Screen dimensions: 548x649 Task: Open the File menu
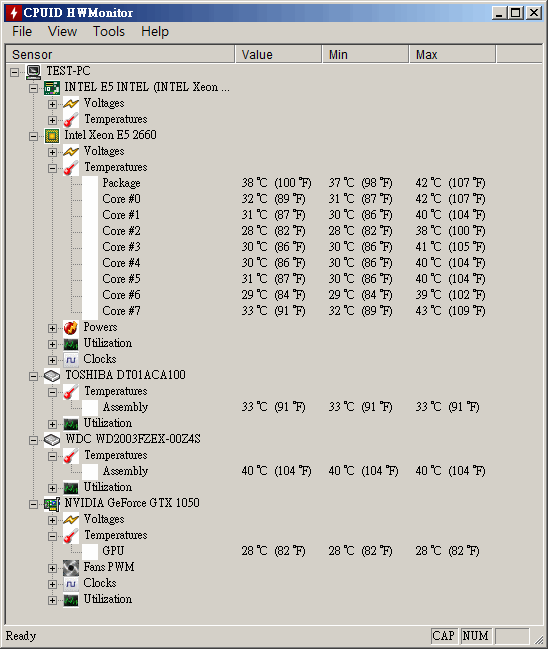pos(22,31)
